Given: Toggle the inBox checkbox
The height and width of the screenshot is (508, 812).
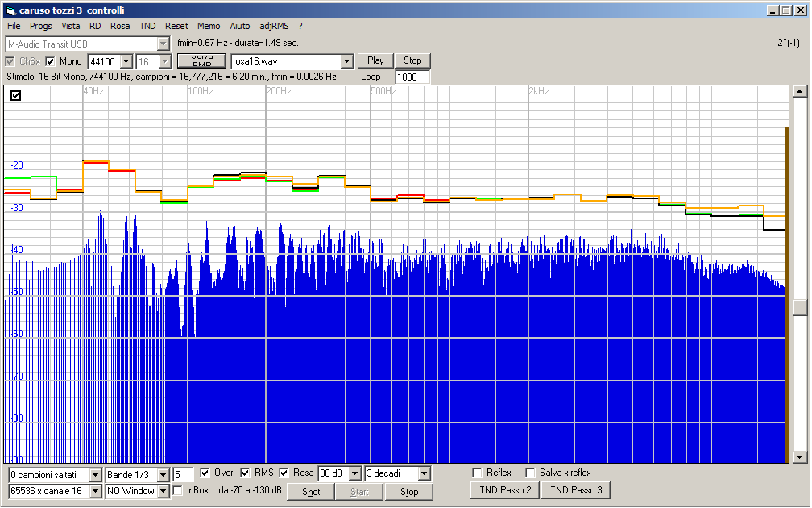Looking at the screenshot, I should click(x=177, y=491).
